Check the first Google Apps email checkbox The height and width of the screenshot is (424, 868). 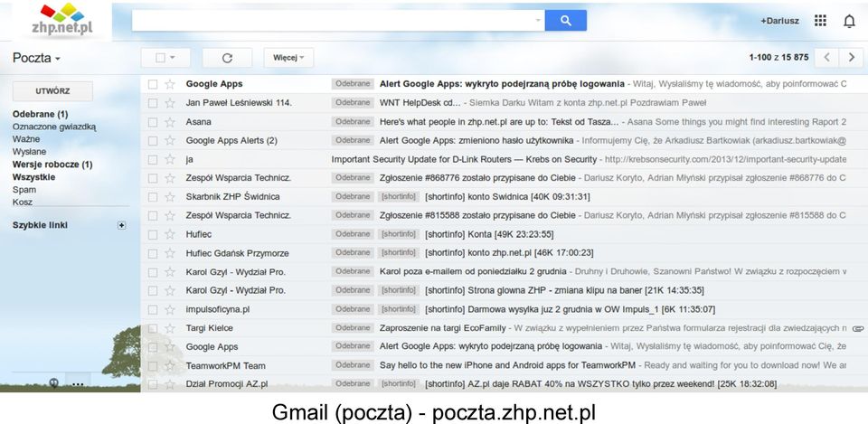tap(153, 84)
